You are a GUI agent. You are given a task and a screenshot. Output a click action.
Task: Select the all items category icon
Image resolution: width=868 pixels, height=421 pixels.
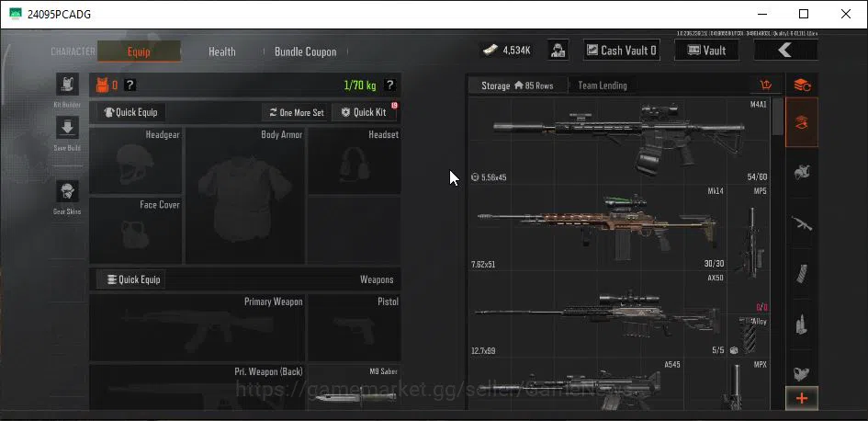[x=802, y=122]
